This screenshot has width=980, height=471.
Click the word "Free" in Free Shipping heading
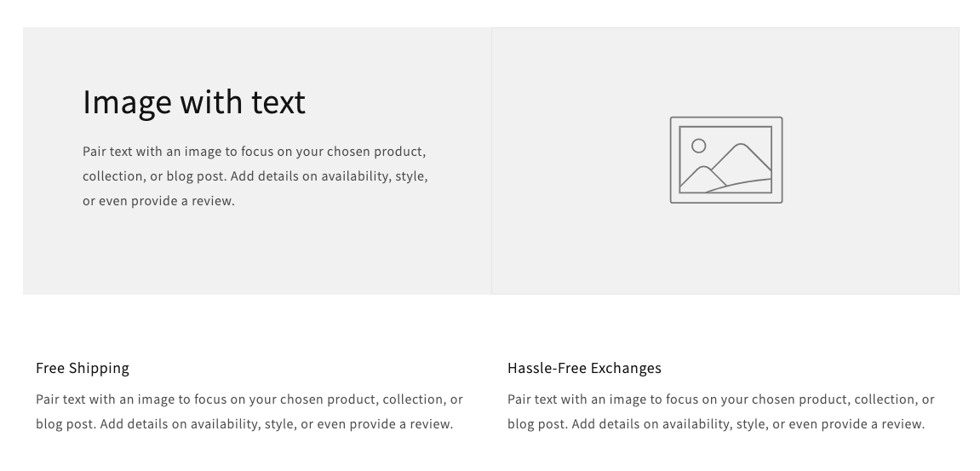click(49, 368)
